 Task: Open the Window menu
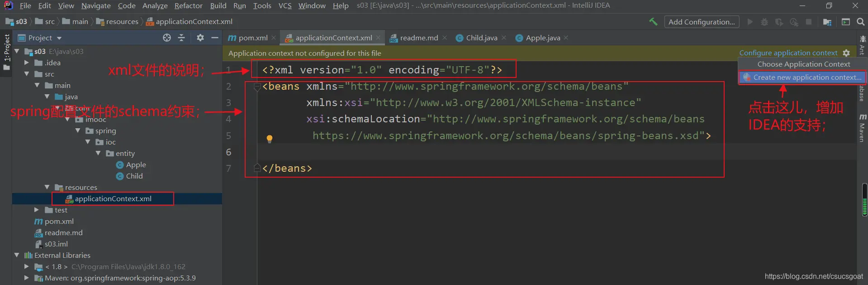coord(312,5)
